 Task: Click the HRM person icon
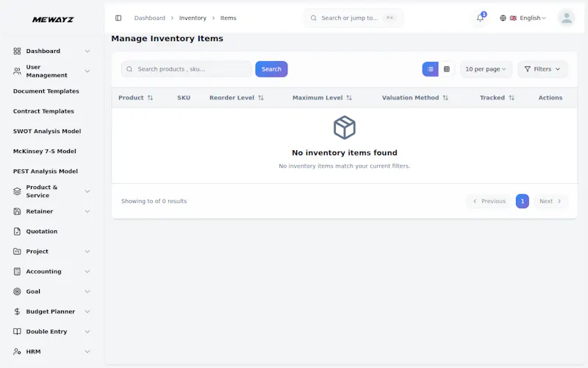(17, 352)
